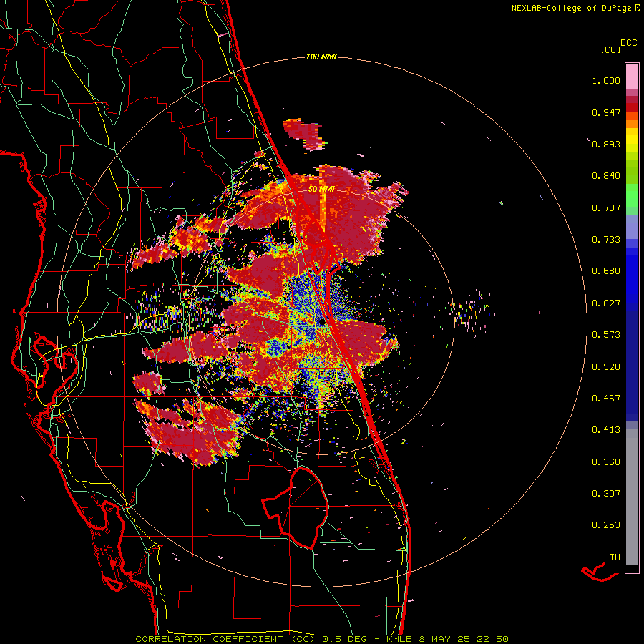644x644 pixels.
Task: Click the Correlation Coefficient caption at bottom
Action: (x=322, y=639)
